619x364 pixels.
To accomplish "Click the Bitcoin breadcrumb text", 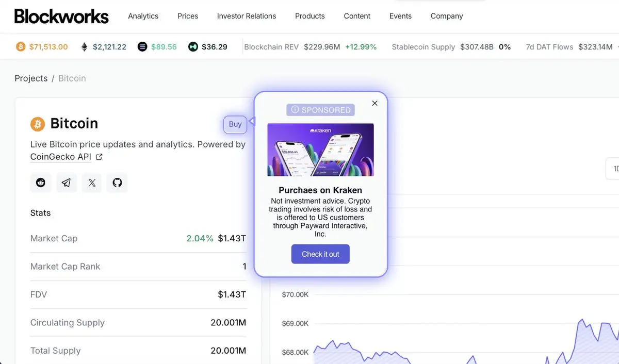I will [x=72, y=78].
